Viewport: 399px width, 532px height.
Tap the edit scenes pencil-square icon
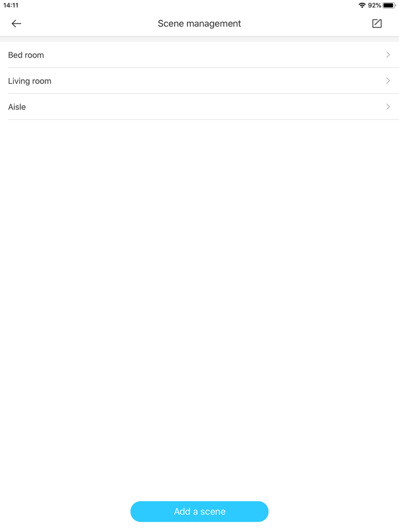377,23
